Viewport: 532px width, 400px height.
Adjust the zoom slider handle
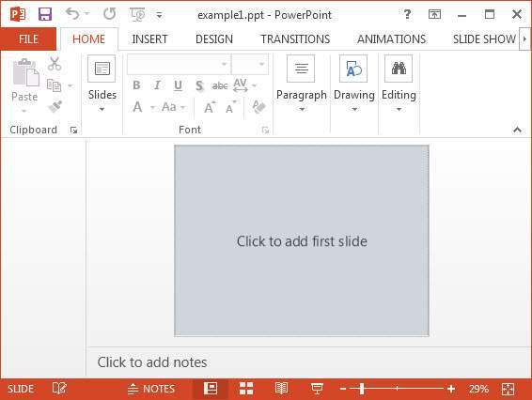click(x=362, y=389)
